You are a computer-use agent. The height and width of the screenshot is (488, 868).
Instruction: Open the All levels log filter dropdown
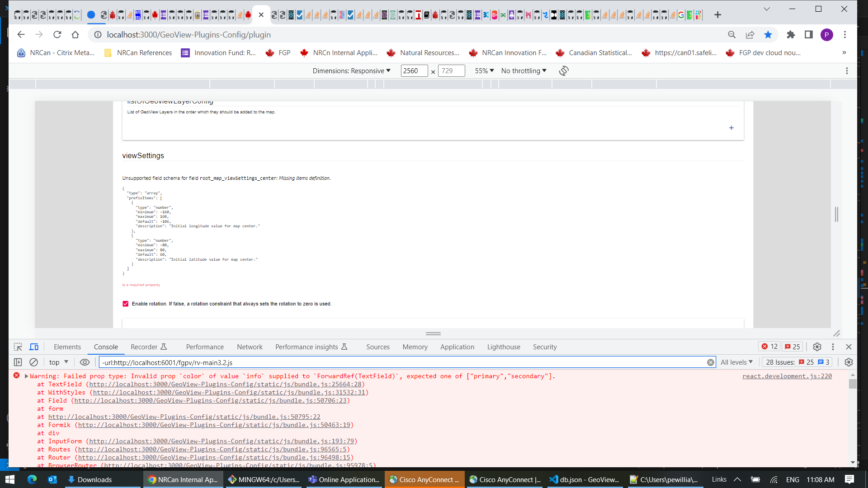click(736, 362)
